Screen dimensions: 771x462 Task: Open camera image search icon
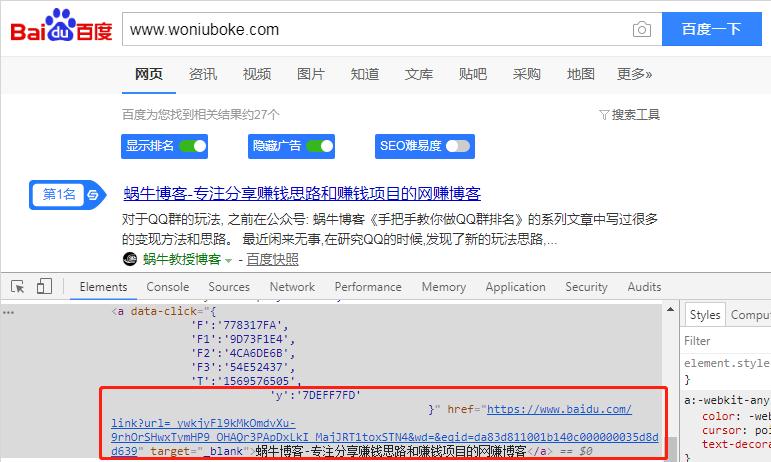coord(642,29)
